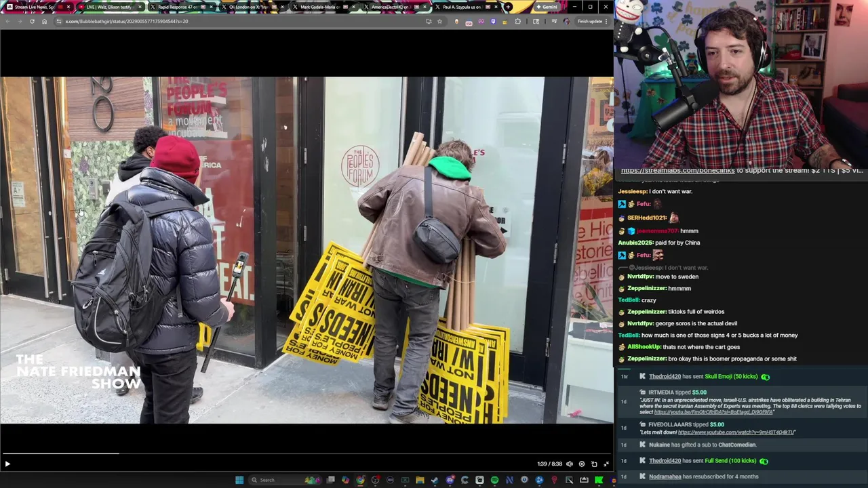868x488 pixels.
Task: Open IRTMEDIA's tipped fm.com link
Action: tap(713, 412)
